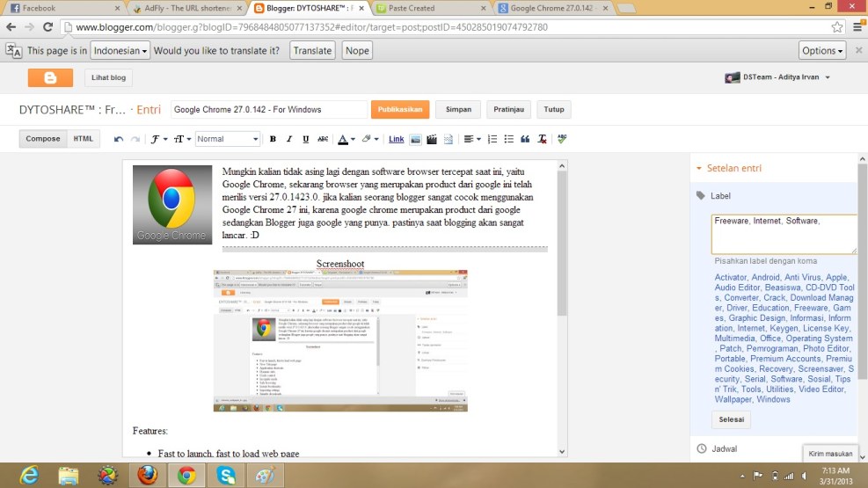This screenshot has height=488, width=868.
Task: Select the Windows label
Action: tap(773, 399)
